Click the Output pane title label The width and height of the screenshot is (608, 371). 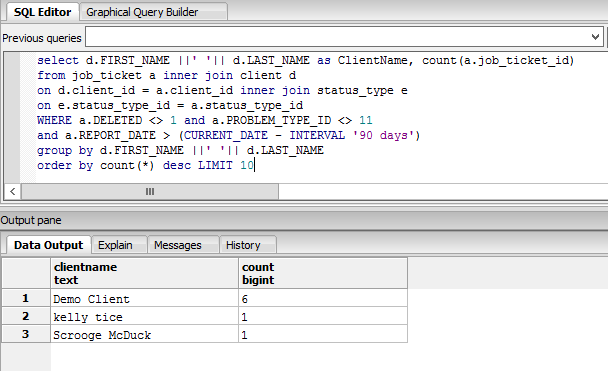point(31,220)
